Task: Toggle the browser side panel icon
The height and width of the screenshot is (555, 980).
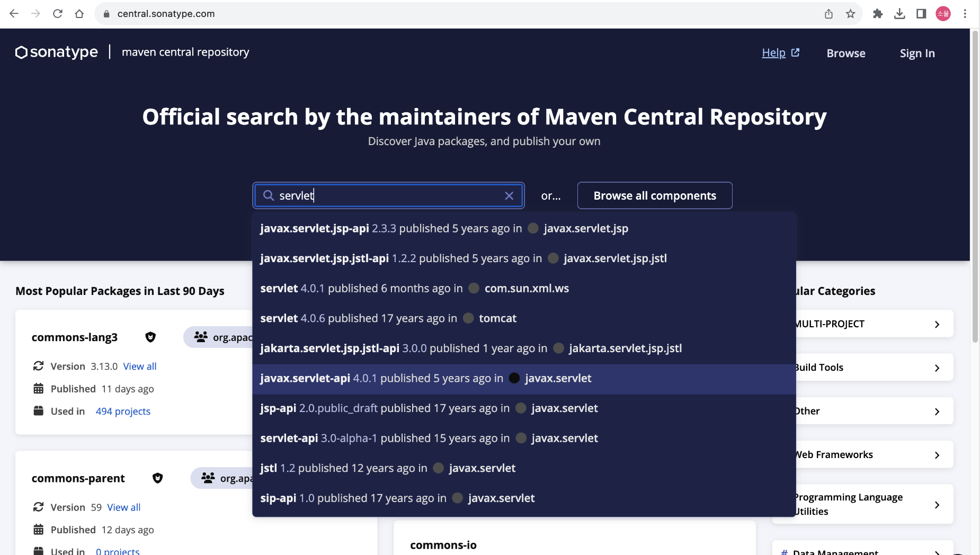Action: [921, 14]
